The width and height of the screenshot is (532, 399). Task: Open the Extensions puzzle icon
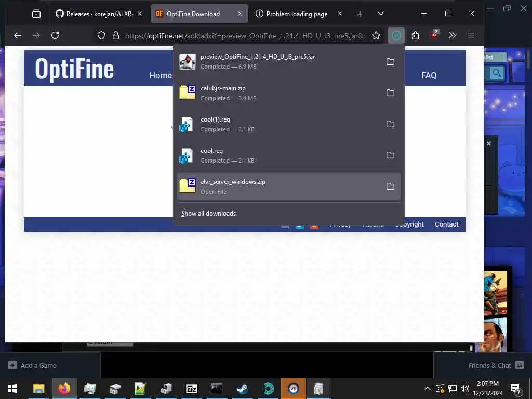[x=415, y=35]
